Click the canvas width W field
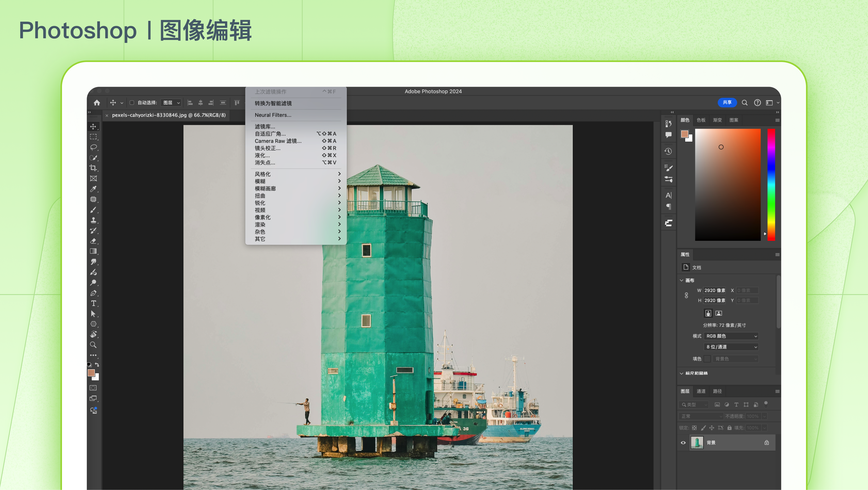 [x=715, y=291]
